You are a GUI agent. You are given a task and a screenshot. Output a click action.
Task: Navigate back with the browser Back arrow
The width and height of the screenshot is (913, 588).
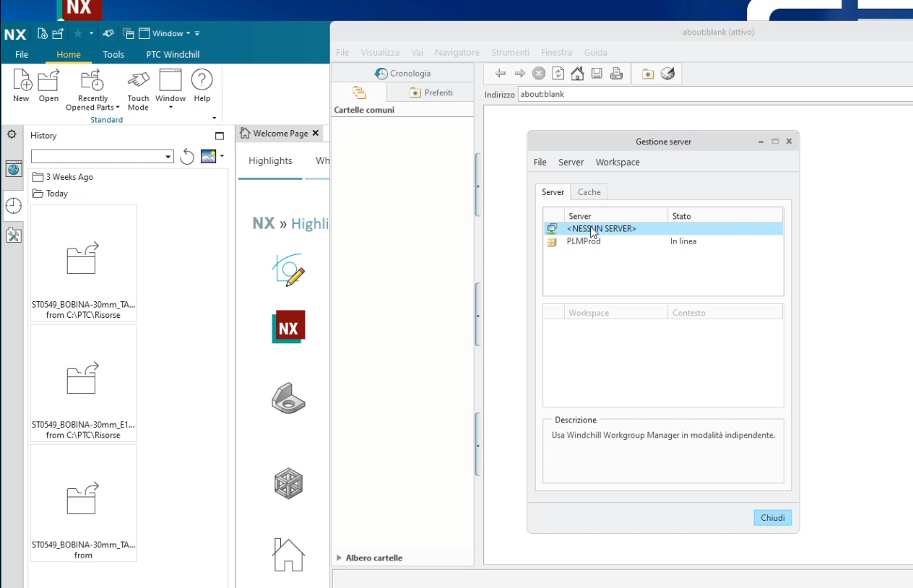click(500, 73)
